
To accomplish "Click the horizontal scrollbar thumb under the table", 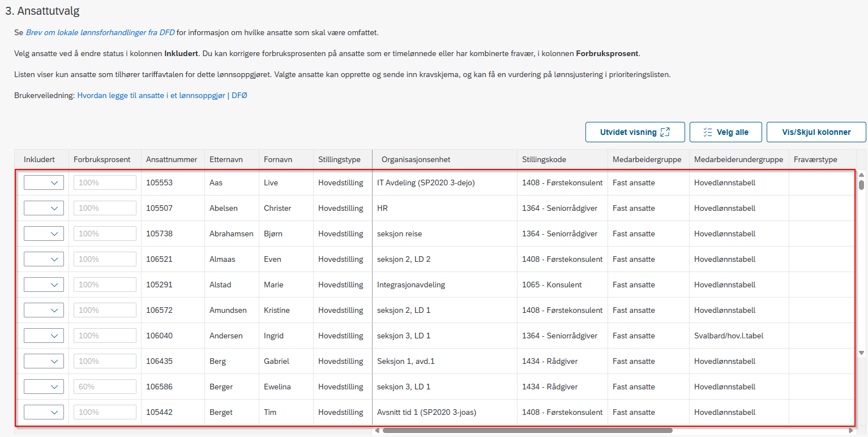I will coord(527,431).
